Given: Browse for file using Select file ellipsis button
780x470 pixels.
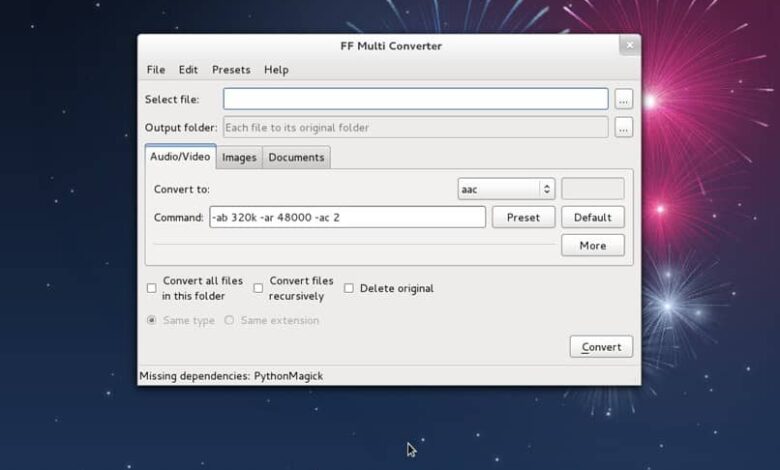Looking at the screenshot, I should click(x=623, y=99).
